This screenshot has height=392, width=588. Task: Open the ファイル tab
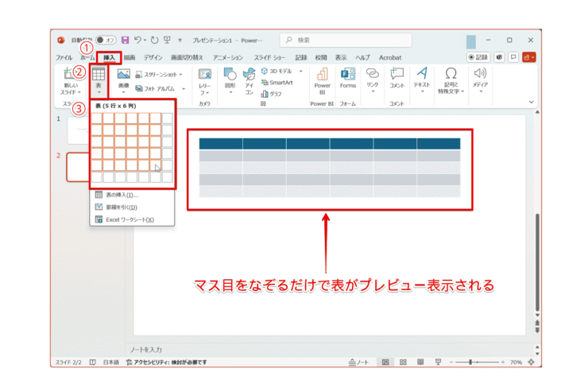pyautogui.click(x=64, y=57)
